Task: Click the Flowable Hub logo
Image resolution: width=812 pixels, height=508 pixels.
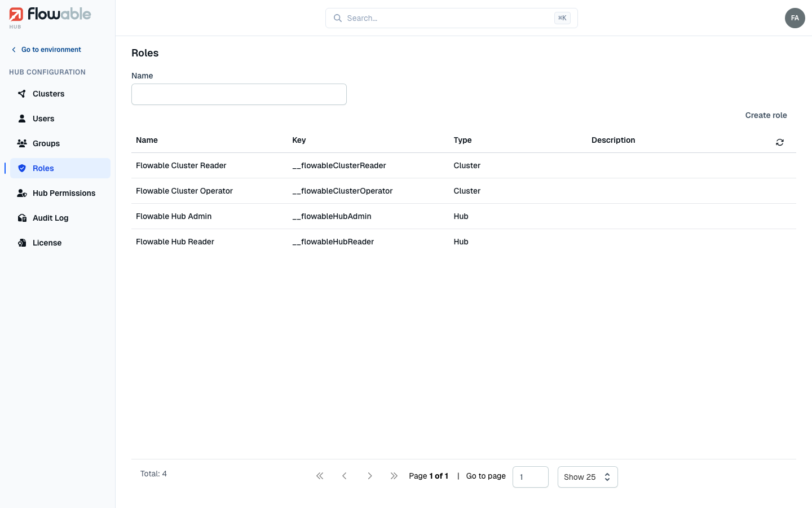Action: [x=50, y=18]
